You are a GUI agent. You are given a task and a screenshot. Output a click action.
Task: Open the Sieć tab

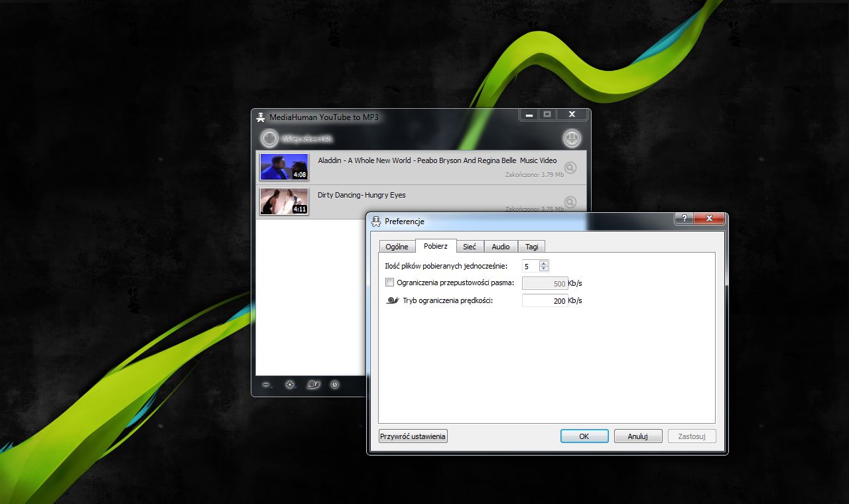[x=470, y=247]
